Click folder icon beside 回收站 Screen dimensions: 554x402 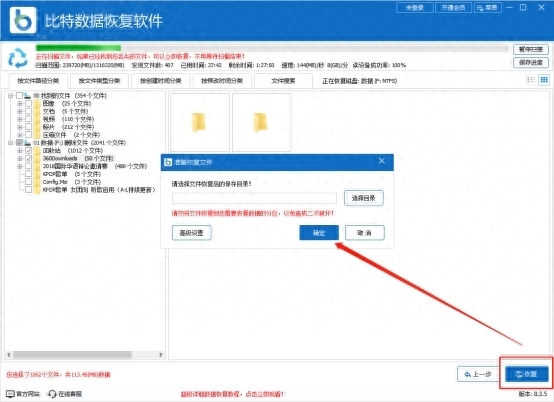click(x=37, y=150)
